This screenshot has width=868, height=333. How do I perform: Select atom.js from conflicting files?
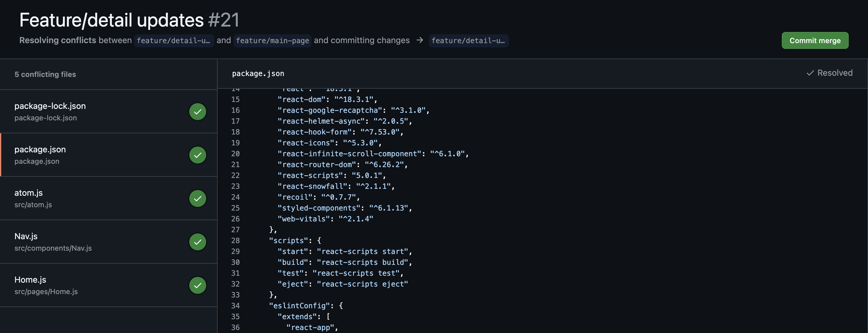click(x=29, y=193)
